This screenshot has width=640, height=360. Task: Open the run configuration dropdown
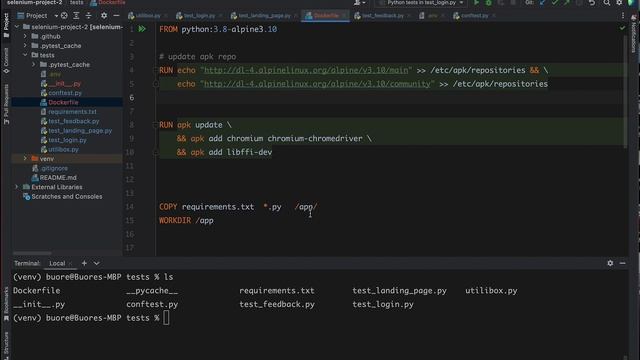point(422,3)
